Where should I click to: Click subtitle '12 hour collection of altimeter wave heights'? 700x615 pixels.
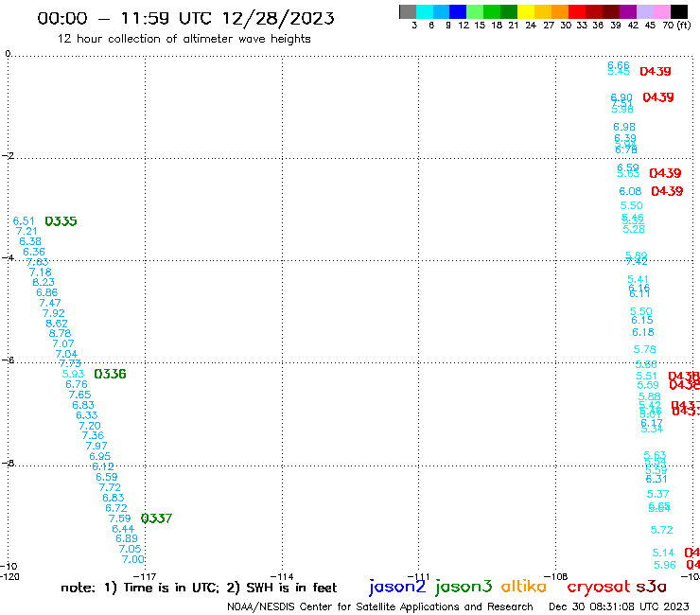(184, 39)
